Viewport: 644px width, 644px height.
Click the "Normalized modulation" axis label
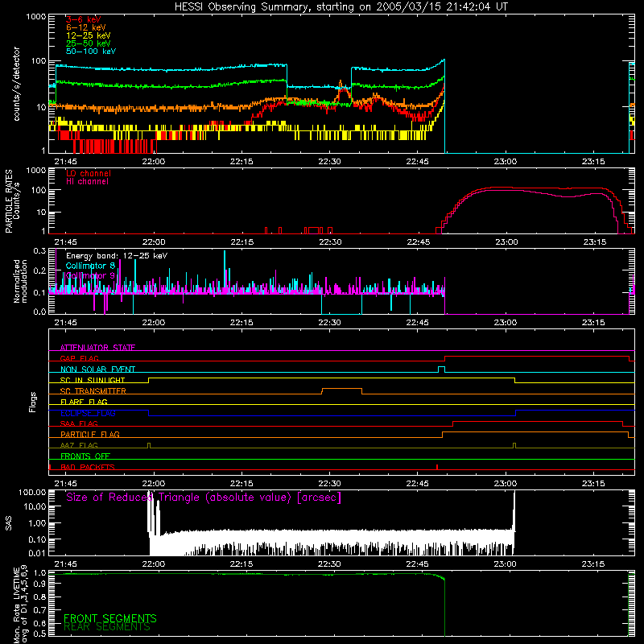coord(20,281)
